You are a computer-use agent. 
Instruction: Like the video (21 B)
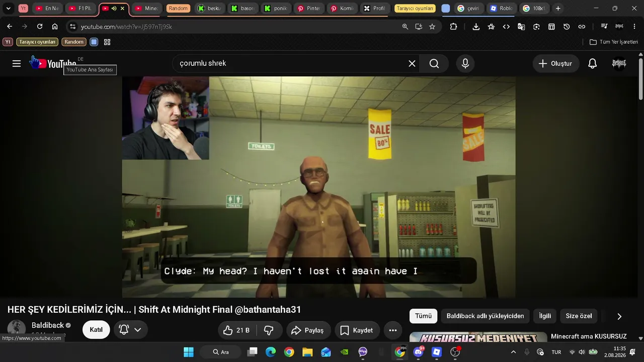coord(237,330)
